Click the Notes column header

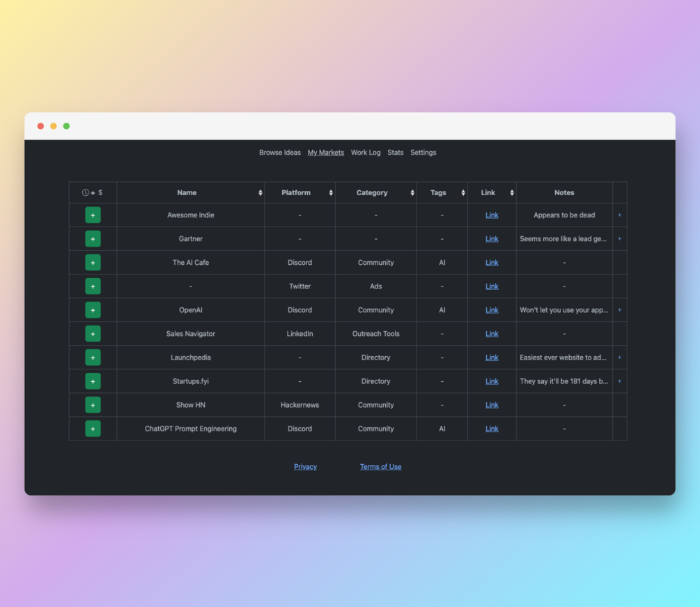pyautogui.click(x=564, y=192)
